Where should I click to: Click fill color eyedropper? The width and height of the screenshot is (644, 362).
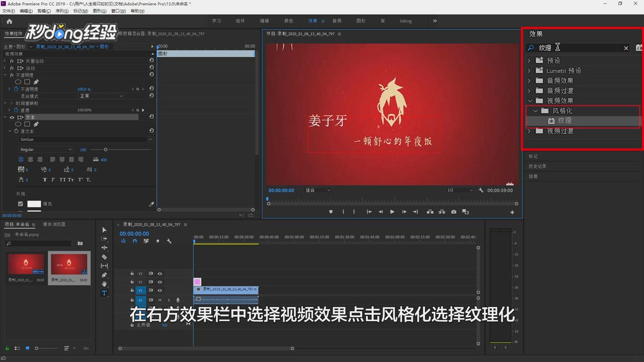tap(151, 204)
